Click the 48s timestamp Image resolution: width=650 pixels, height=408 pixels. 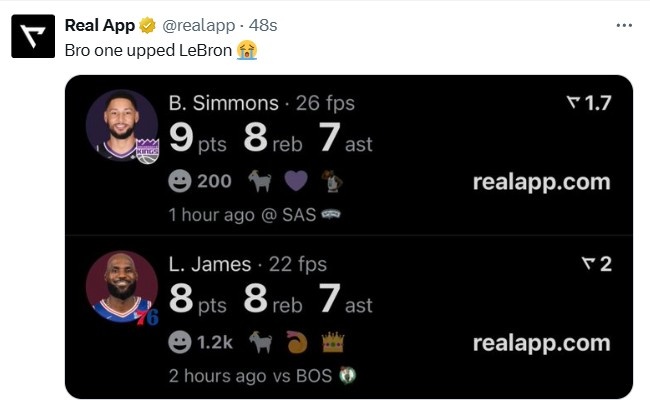263,26
